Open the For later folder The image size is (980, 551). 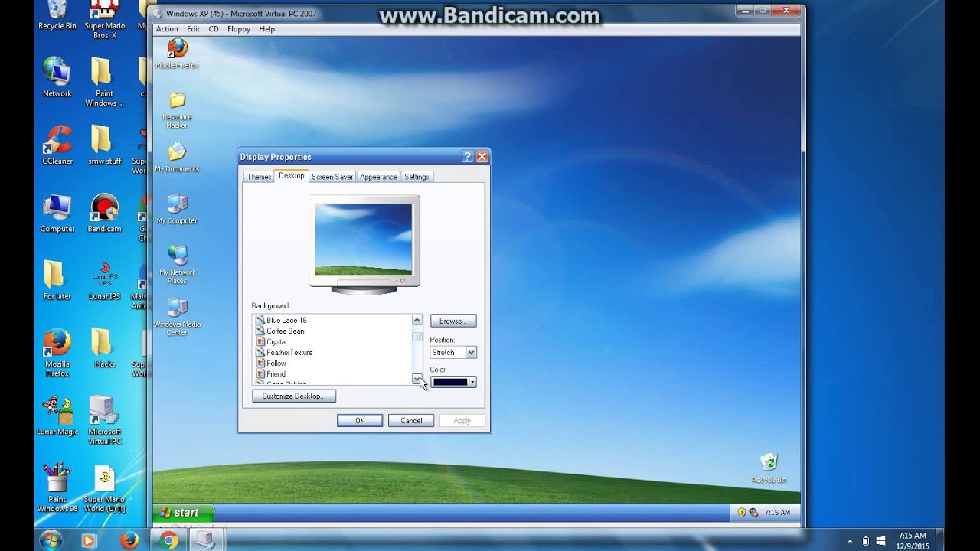click(57, 280)
